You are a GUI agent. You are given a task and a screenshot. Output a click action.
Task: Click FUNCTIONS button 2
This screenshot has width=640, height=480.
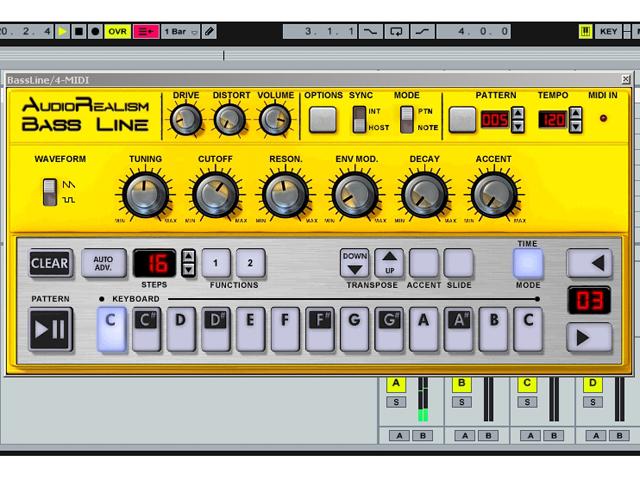tap(251, 263)
